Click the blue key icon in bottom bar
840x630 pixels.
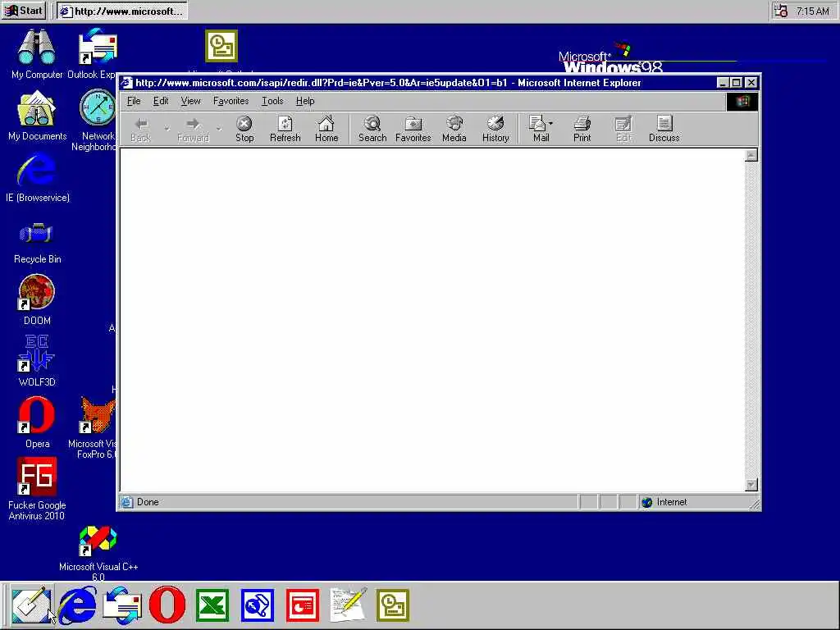[257, 605]
